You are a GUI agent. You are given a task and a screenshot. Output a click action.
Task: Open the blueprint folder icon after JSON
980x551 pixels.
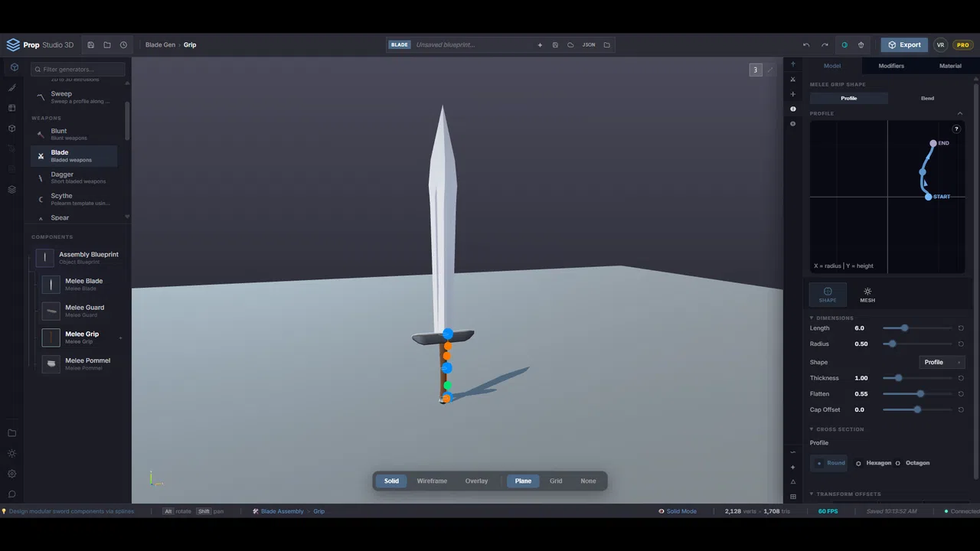click(x=606, y=45)
